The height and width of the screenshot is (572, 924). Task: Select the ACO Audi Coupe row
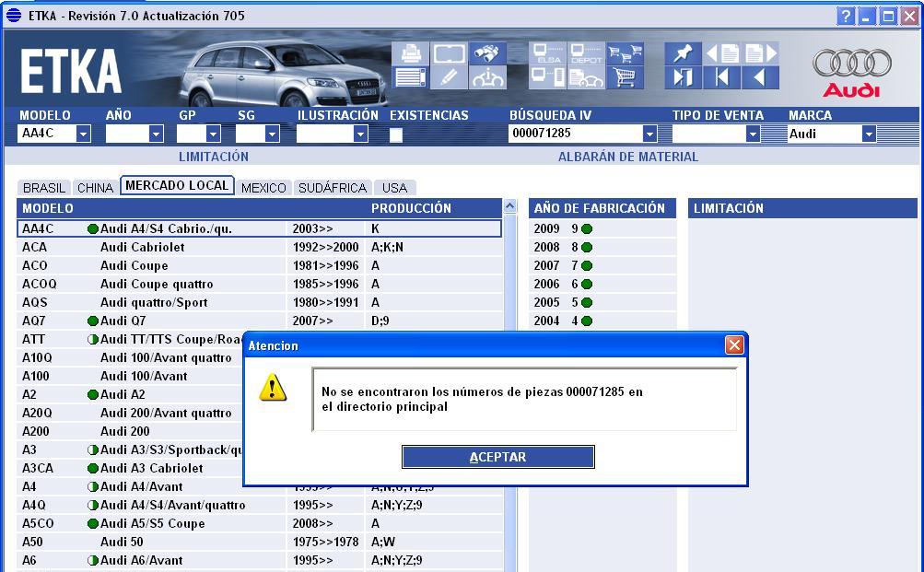259,265
